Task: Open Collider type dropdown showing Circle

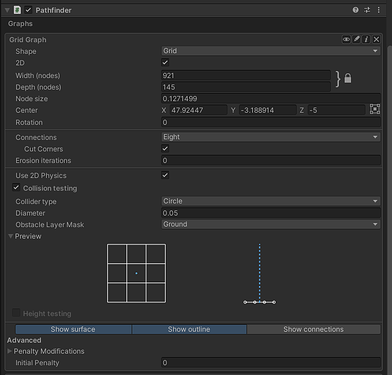Action: point(271,201)
